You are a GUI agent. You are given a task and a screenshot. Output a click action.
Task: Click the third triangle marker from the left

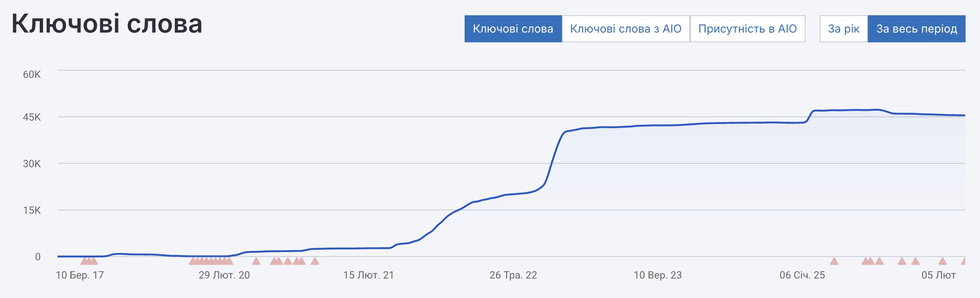(x=94, y=261)
